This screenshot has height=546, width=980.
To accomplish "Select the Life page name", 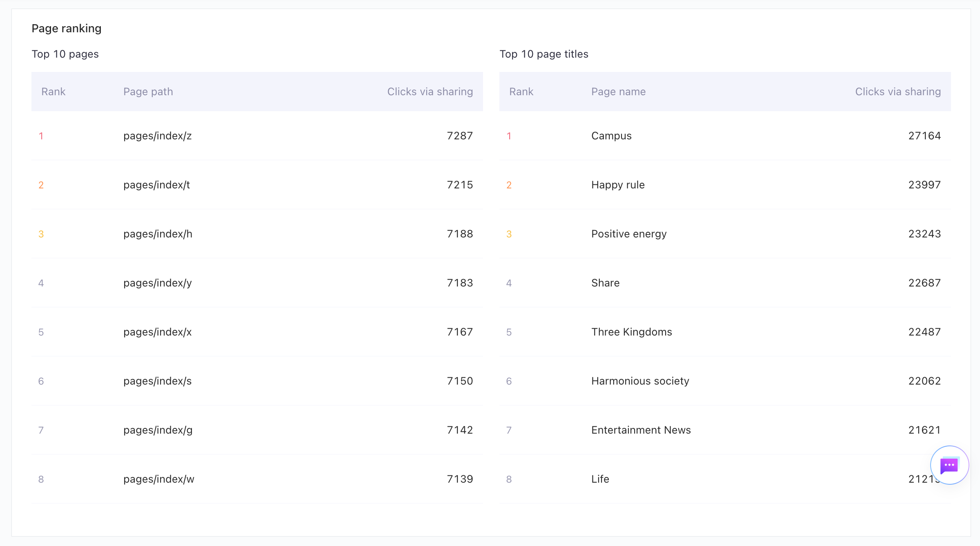I will tap(600, 479).
